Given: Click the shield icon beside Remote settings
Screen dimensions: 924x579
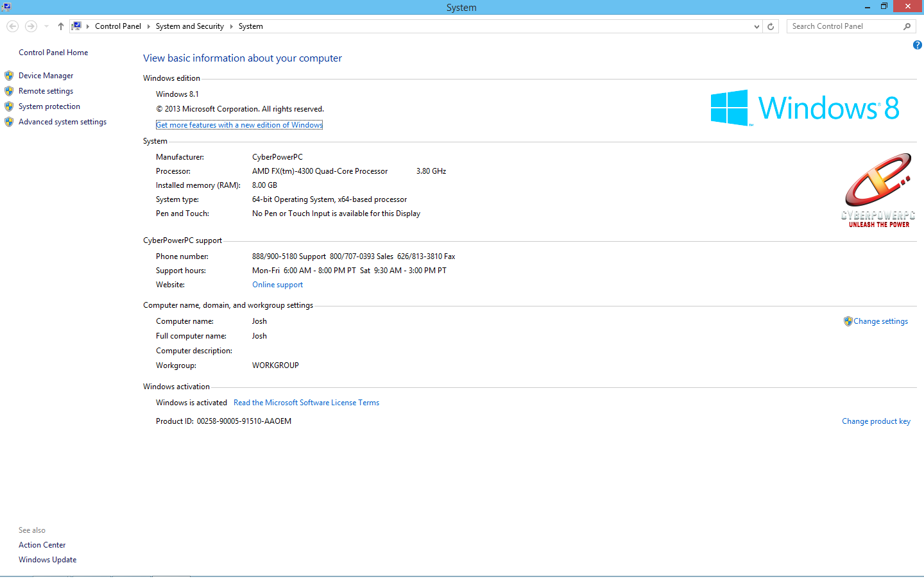Looking at the screenshot, I should 9,91.
